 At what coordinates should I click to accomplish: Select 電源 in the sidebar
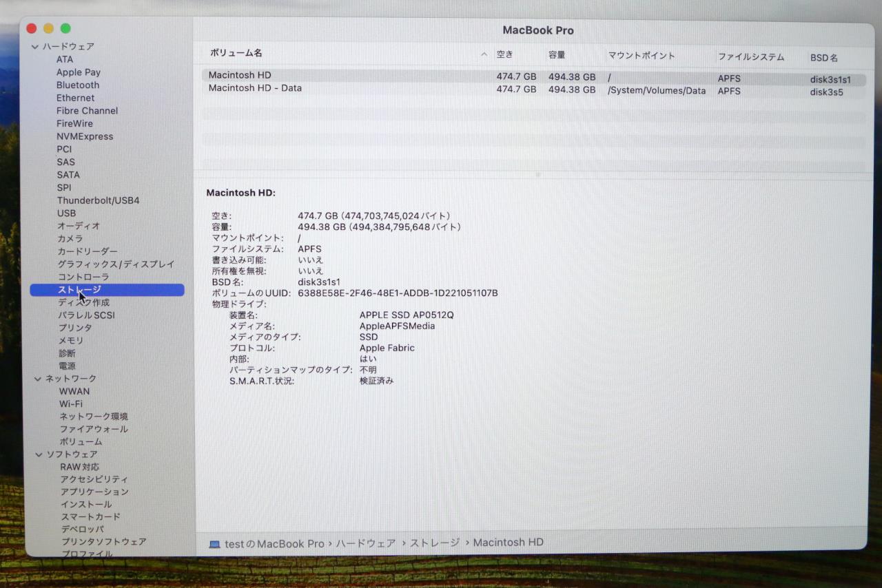[67, 366]
